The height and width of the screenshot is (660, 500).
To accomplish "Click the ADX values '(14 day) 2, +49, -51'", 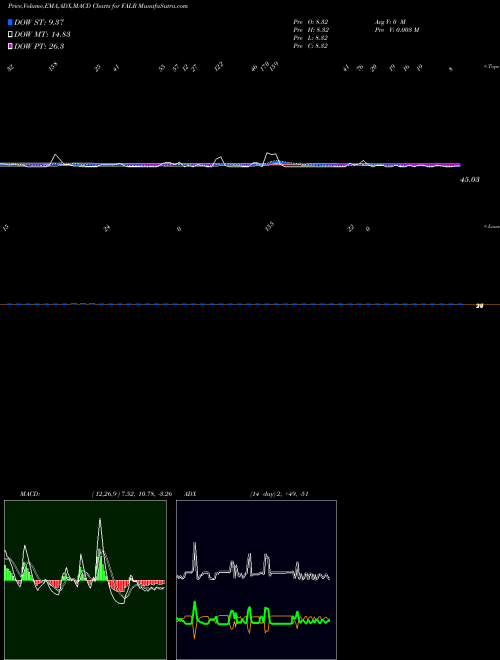I will [279, 494].
